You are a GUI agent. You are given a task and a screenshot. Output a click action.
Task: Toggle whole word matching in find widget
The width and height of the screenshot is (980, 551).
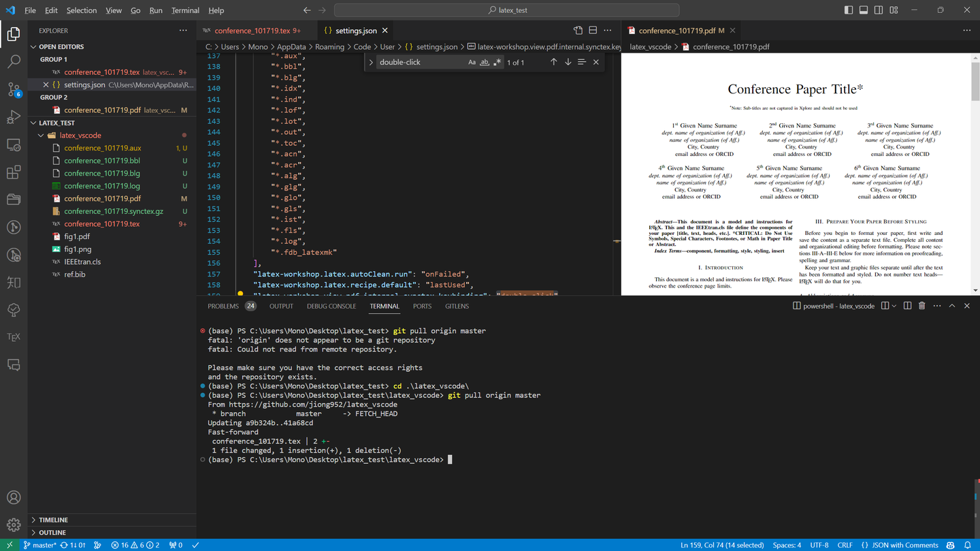point(485,61)
